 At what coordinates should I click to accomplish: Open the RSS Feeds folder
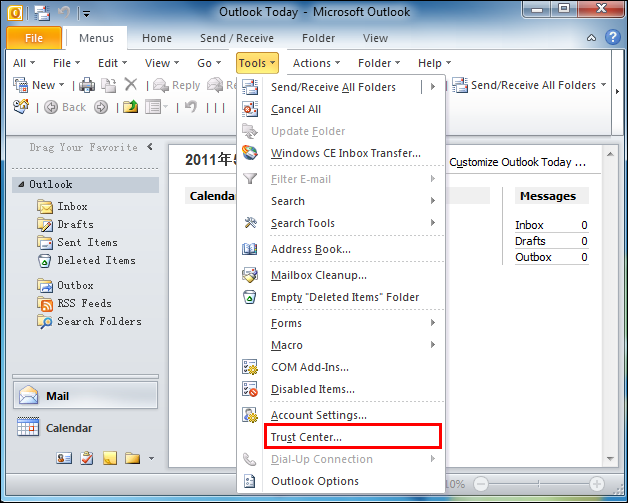74,303
